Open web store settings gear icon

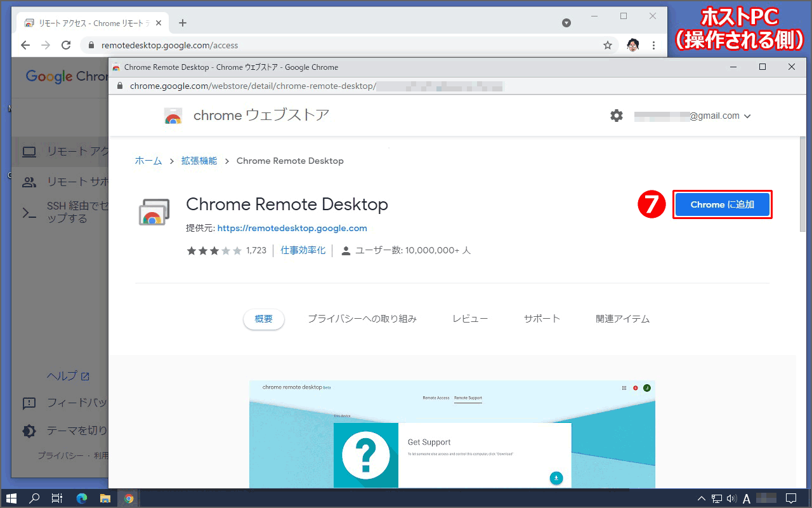pos(617,116)
